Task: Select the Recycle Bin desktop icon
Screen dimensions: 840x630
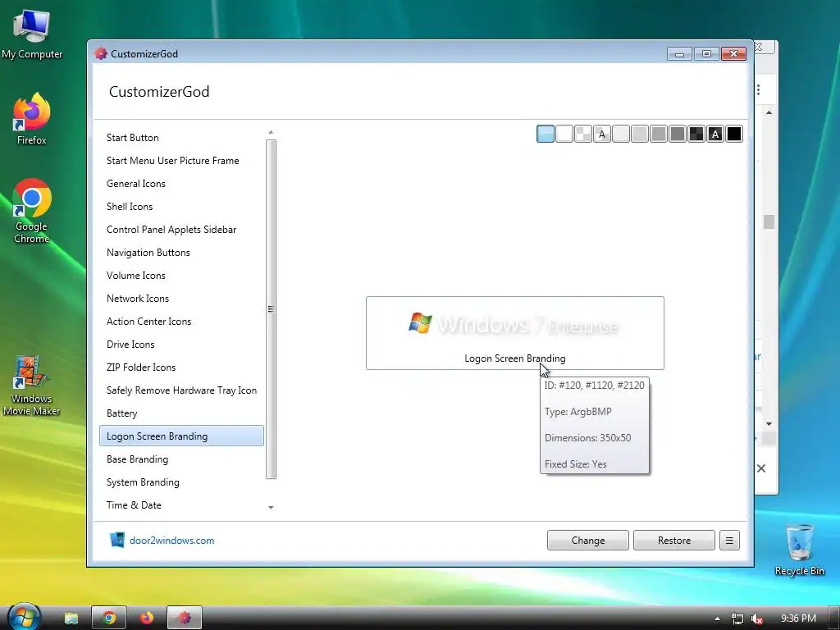Action: point(799,550)
